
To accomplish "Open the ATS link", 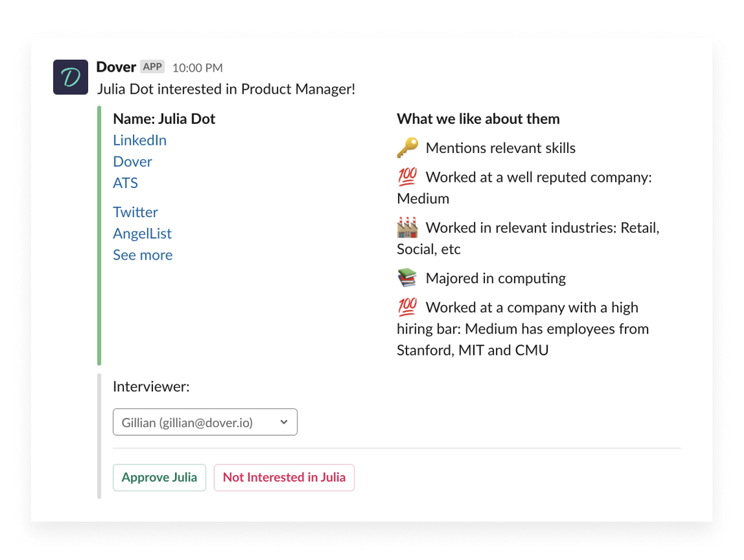I will click(125, 183).
